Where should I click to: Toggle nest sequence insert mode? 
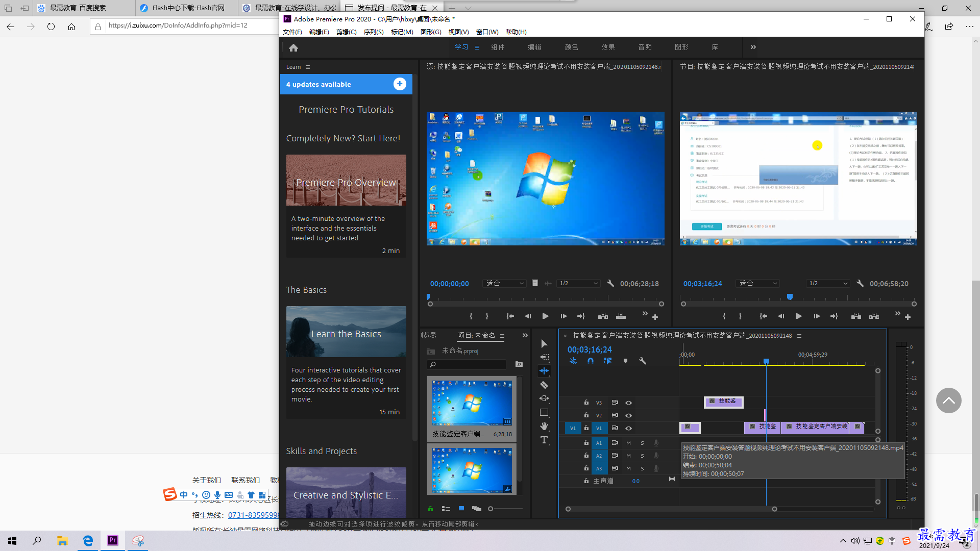click(573, 361)
